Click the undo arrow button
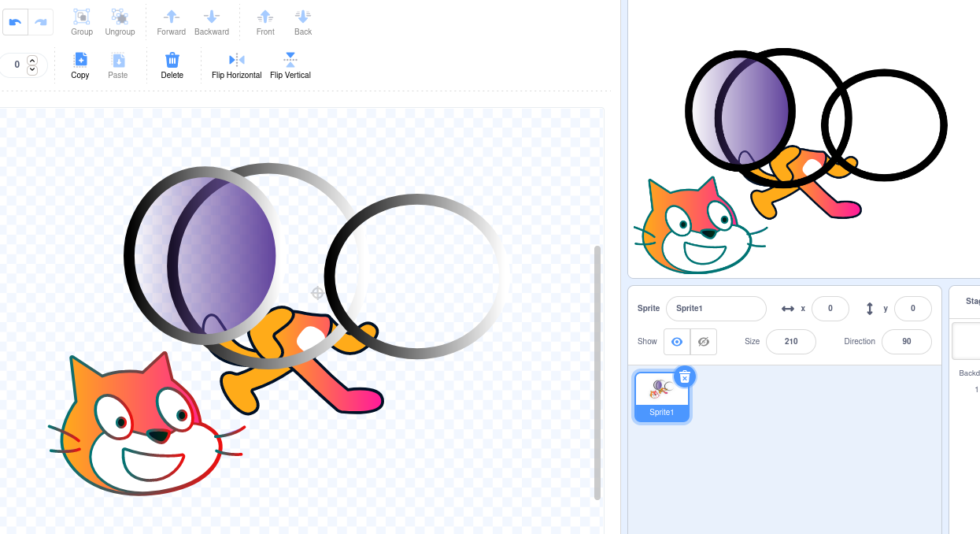980x534 pixels. pyautogui.click(x=15, y=22)
